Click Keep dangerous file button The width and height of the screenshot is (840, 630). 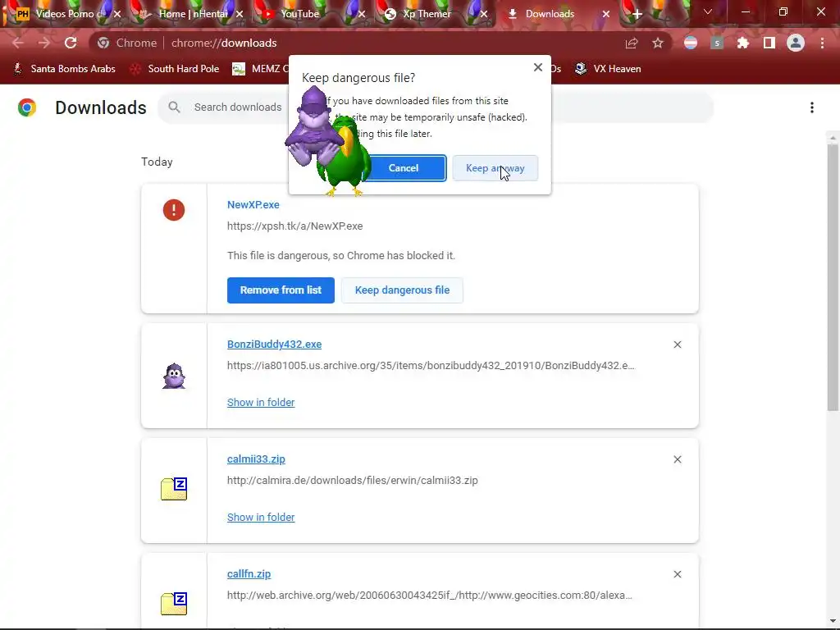pos(402,290)
